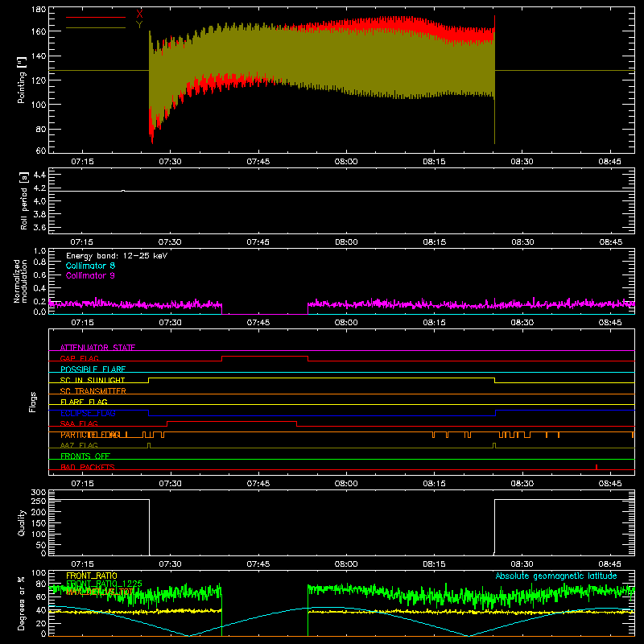
Task: Click the PARTICLE_FLAG label
Action: coord(90,435)
